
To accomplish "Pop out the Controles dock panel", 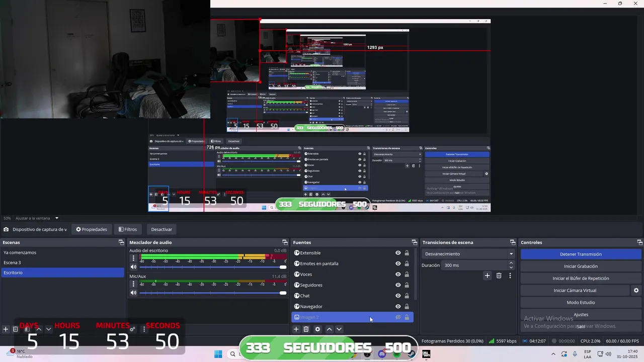I will [639, 242].
